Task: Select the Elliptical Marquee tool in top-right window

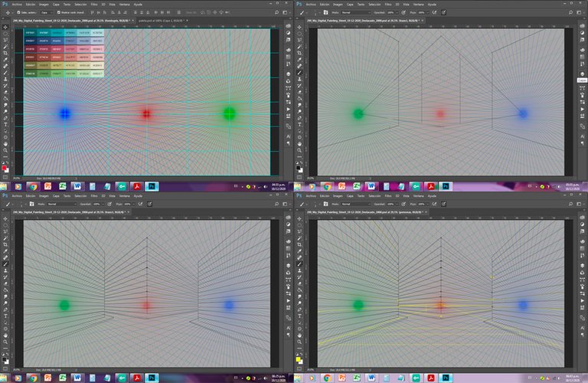Action: 299,34
